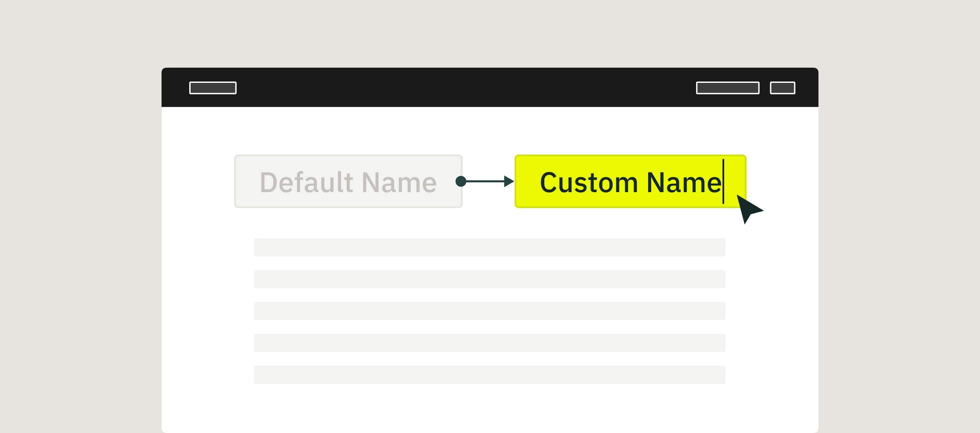Select the fifth gray placeholder content row
This screenshot has width=980, height=433.
[489, 375]
